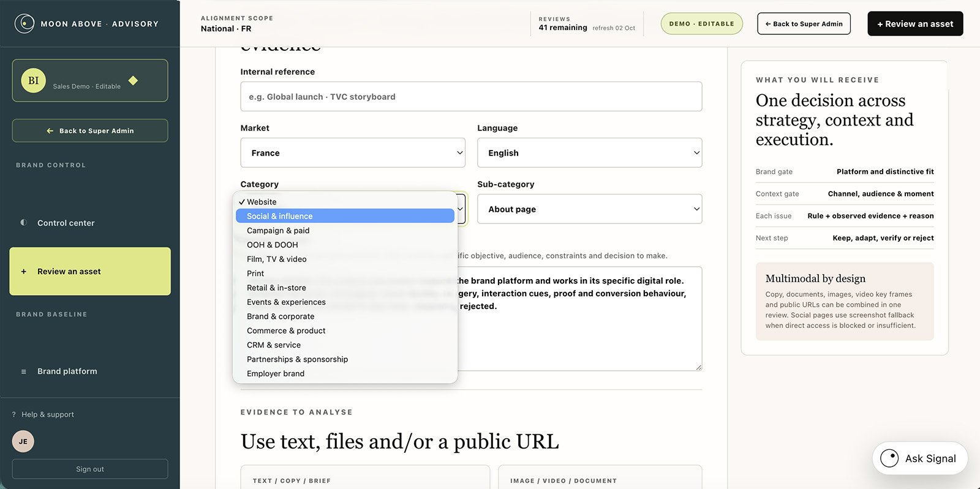Select Print category option
The height and width of the screenshot is (489, 980).
pos(345,274)
